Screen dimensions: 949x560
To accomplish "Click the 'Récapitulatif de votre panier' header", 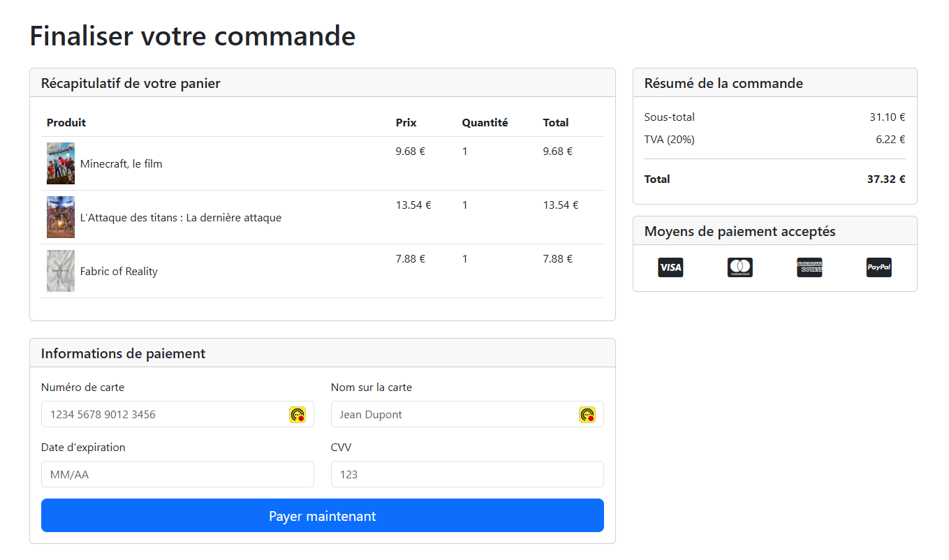I will 130,82.
